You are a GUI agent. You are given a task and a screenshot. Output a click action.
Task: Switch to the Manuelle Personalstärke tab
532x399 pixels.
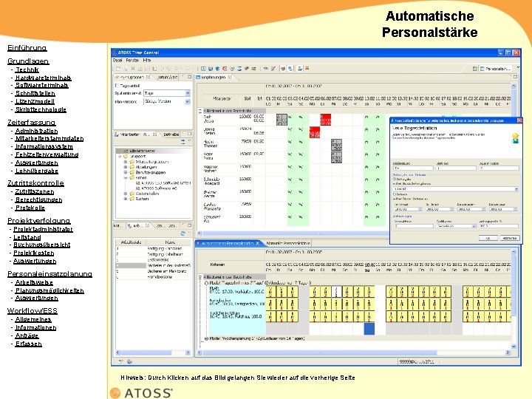tap(287, 243)
